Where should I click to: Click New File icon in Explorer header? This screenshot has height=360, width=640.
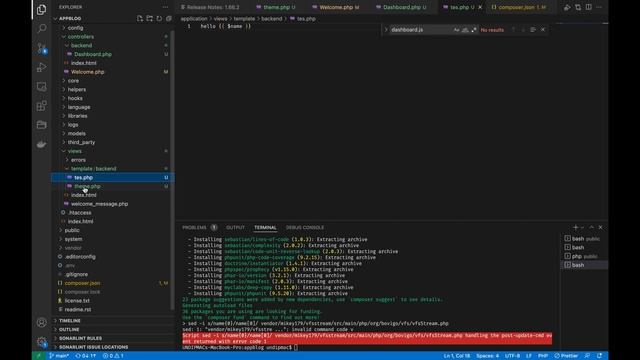point(140,18)
